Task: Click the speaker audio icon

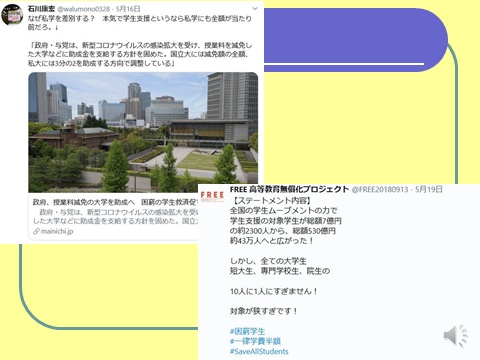Action: point(455,335)
